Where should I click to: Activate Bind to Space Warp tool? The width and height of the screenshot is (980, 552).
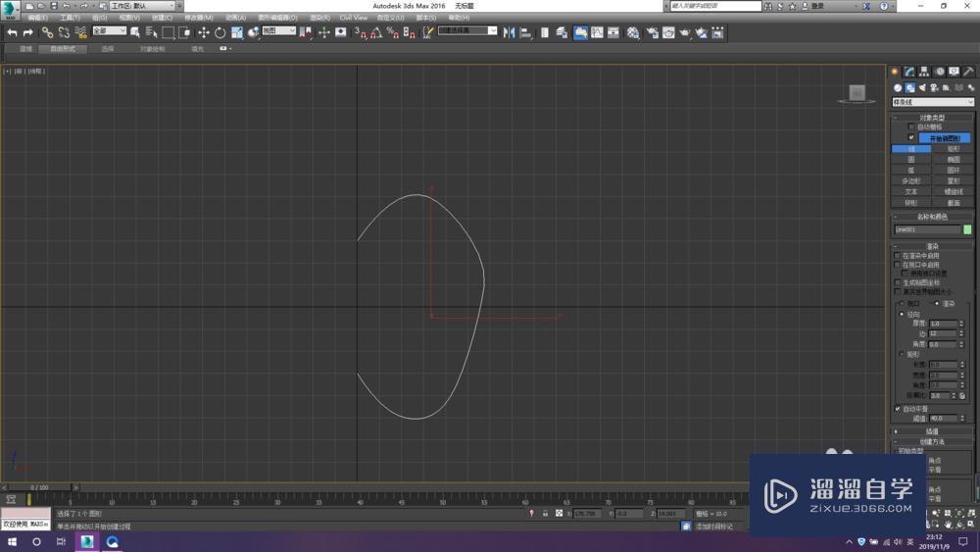tap(80, 32)
